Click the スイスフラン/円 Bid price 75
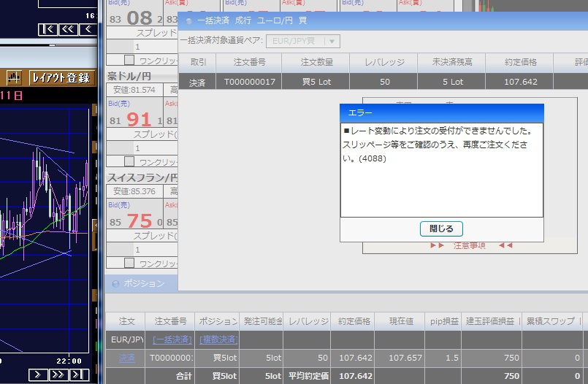The image size is (588, 384). tap(139, 221)
